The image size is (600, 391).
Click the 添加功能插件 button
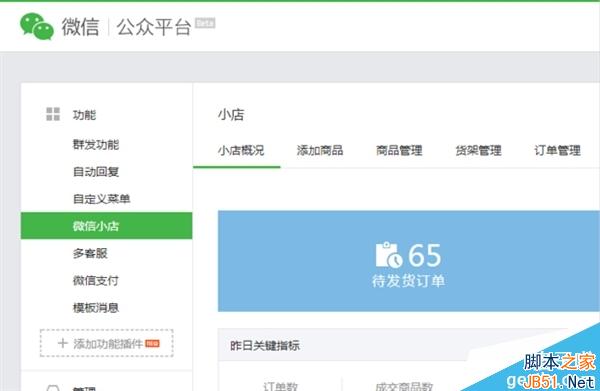106,343
